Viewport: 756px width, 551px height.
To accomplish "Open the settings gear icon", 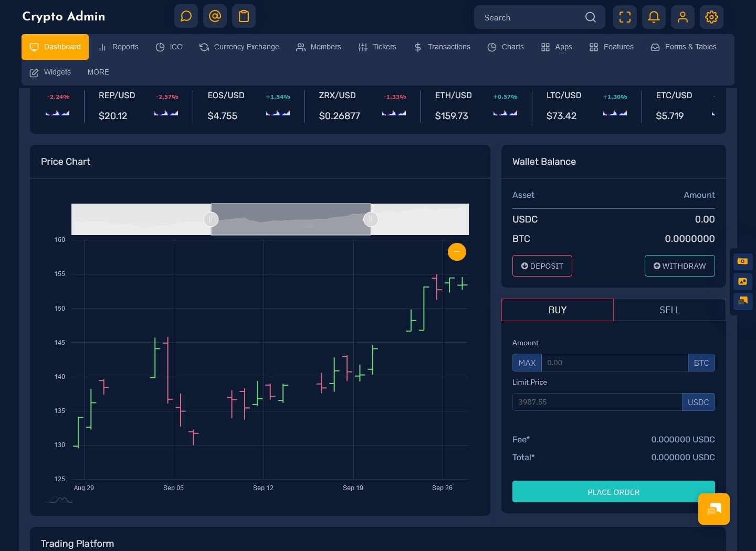I will (x=711, y=17).
